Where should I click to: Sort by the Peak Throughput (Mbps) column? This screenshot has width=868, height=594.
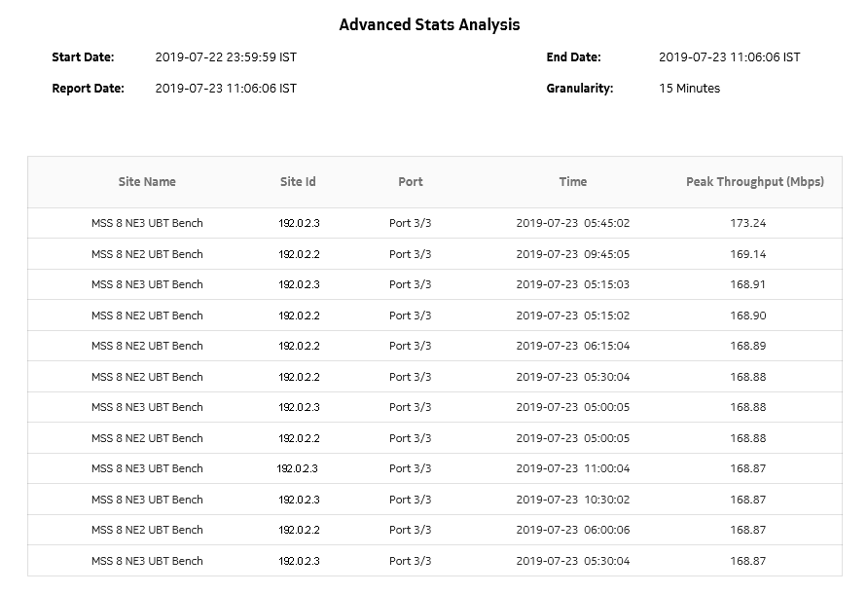coord(753,182)
